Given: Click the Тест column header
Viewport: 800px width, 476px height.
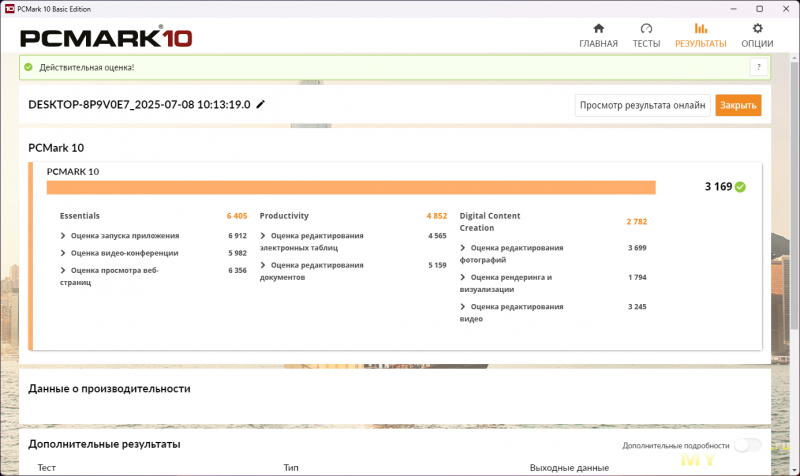Looking at the screenshot, I should click(46, 467).
